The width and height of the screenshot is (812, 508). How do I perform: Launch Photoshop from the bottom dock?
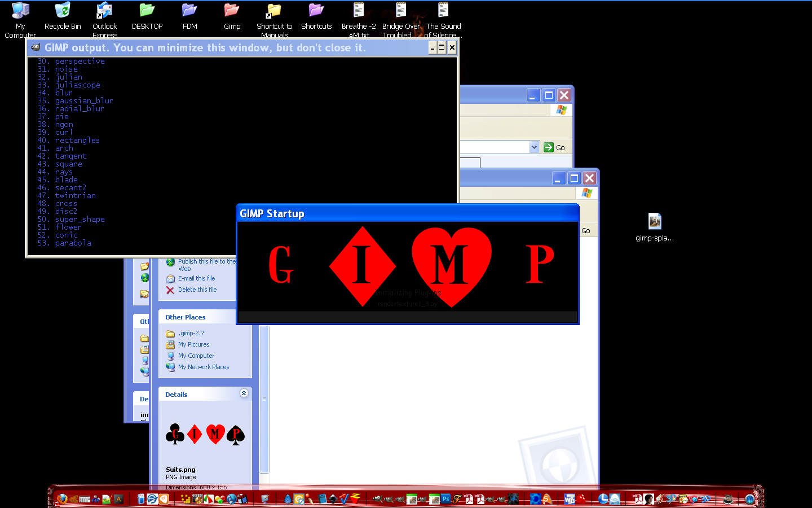445,499
